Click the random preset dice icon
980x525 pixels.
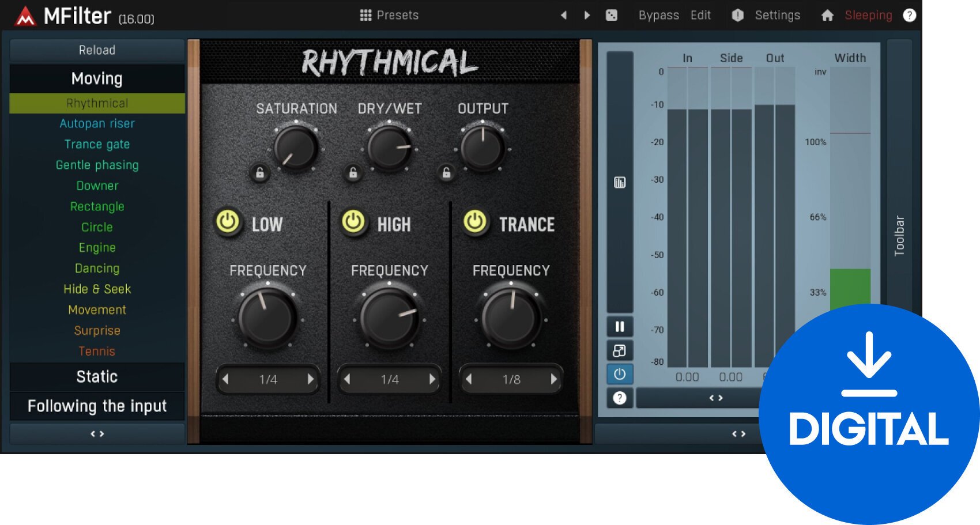click(x=612, y=15)
